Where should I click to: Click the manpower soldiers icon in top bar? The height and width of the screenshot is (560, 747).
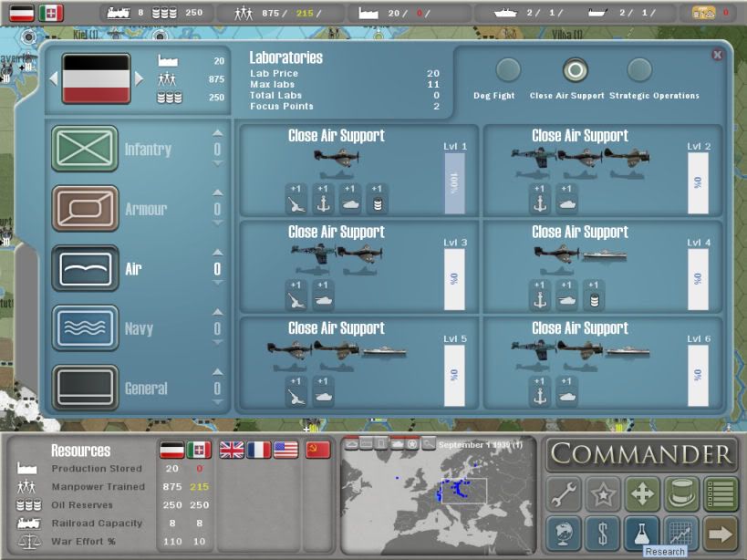(244, 13)
